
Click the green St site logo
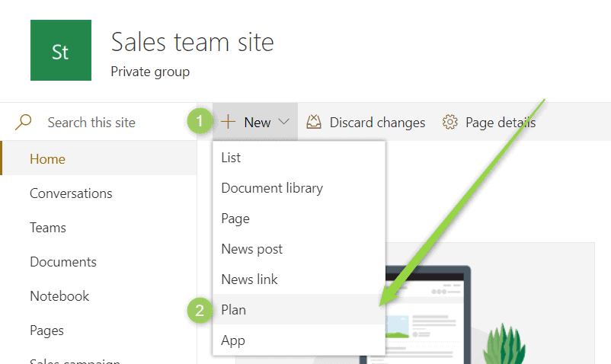coord(60,50)
